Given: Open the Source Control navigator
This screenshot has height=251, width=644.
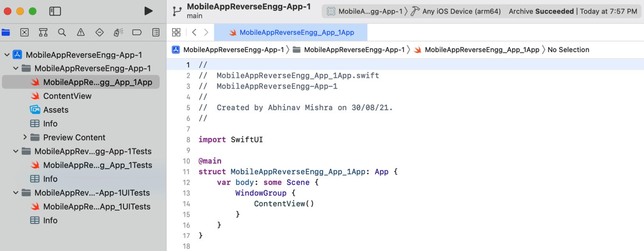Looking at the screenshot, I should click(x=25, y=32).
